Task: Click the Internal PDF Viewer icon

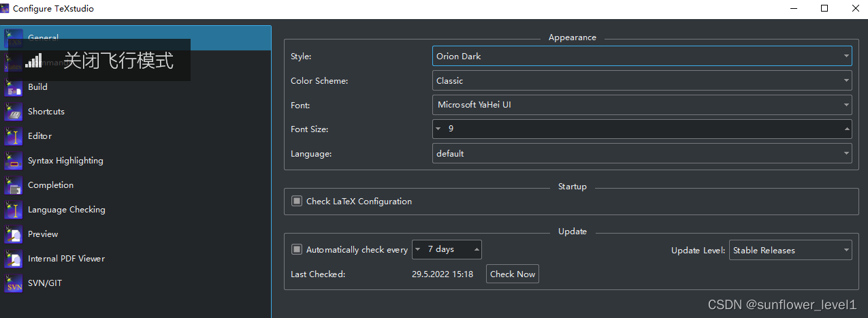Action: (x=14, y=258)
